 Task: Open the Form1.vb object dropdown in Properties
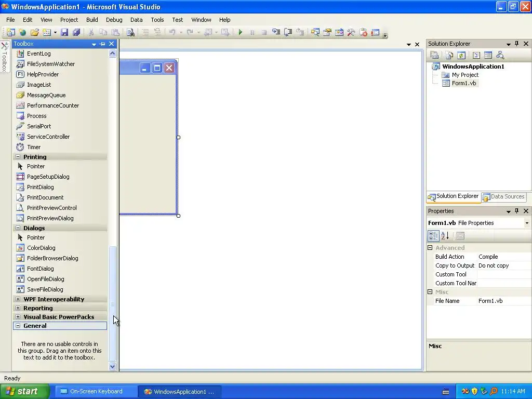coord(527,223)
